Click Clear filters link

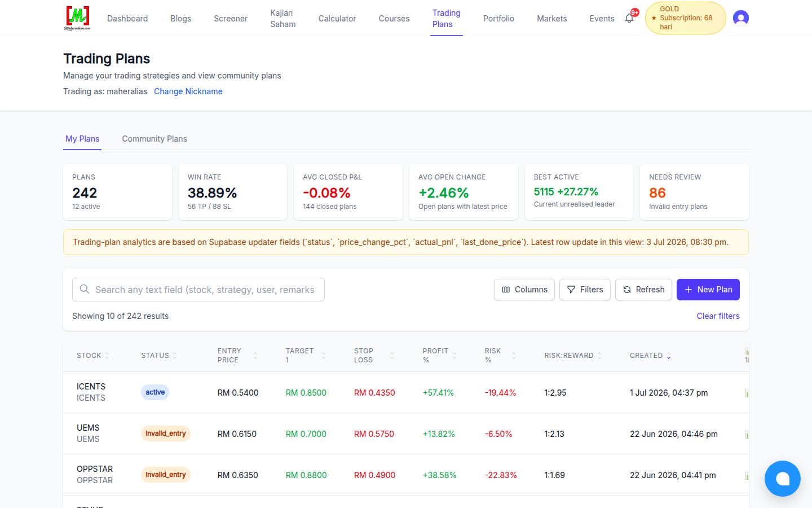[x=718, y=316]
